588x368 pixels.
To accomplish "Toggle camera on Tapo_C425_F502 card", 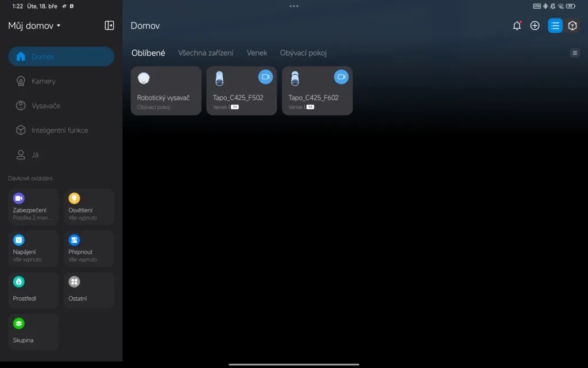I will 265,77.
